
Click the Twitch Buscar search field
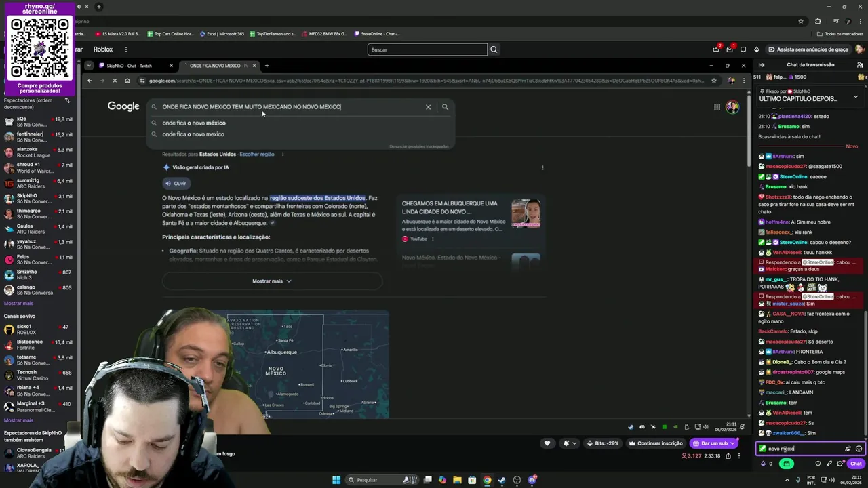(x=427, y=49)
